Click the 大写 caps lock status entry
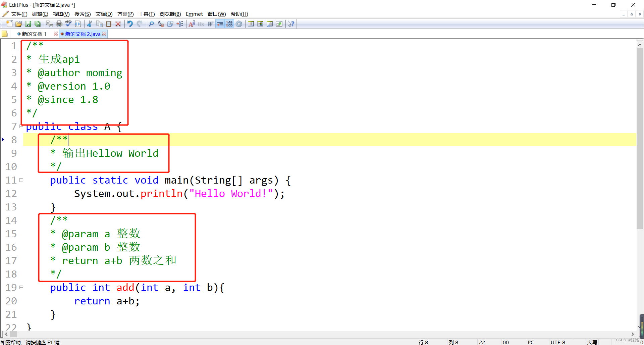Viewport: 644px width, 345px height. coord(592,342)
